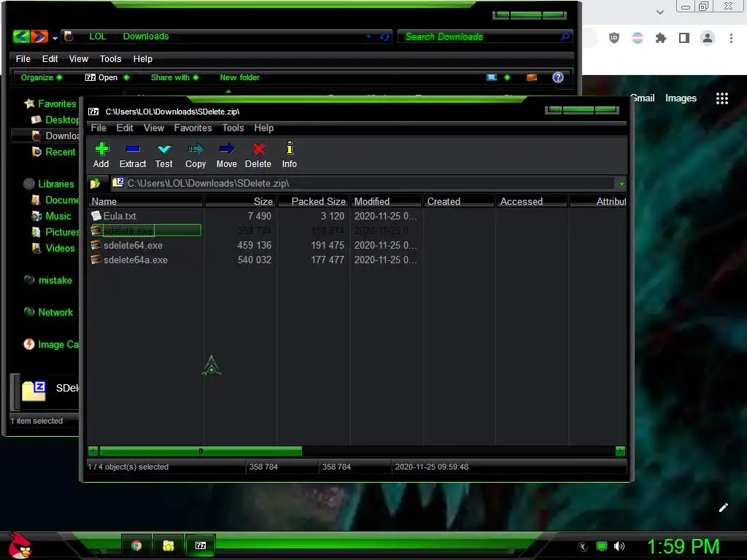Open Explorer recent locations dropdown arrow
Image resolution: width=747 pixels, height=560 pixels.
[x=55, y=38]
